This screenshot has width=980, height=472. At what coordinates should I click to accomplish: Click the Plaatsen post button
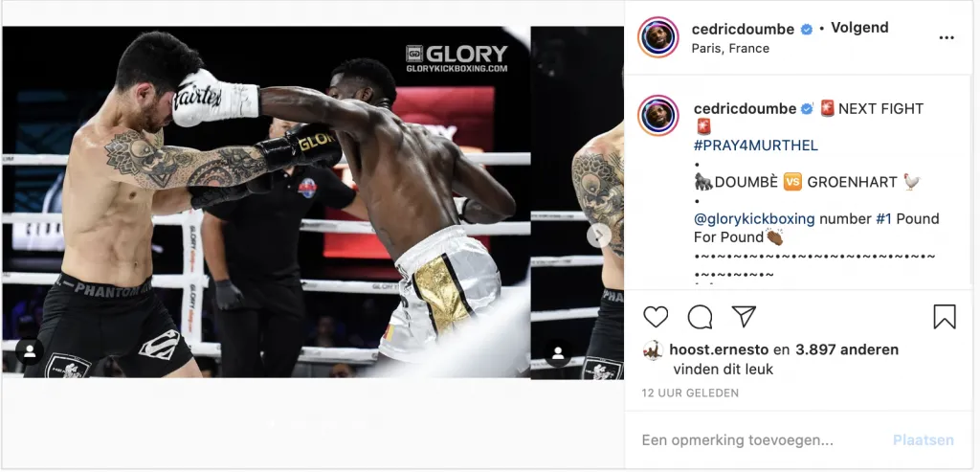pos(924,440)
